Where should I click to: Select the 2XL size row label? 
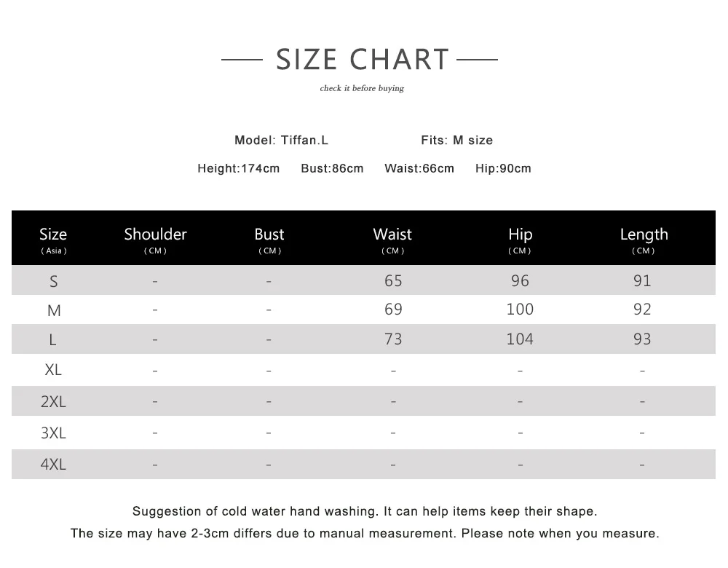coord(53,401)
